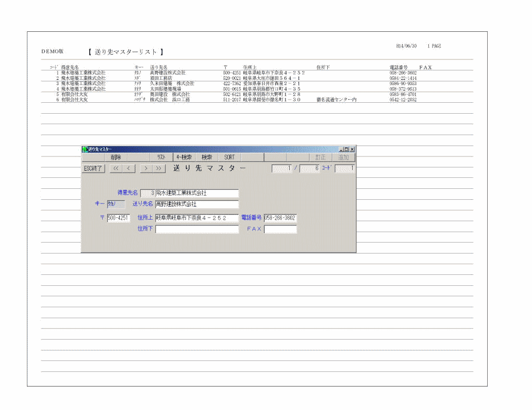
Task: Click the キー検索 key search button
Action: pos(184,157)
